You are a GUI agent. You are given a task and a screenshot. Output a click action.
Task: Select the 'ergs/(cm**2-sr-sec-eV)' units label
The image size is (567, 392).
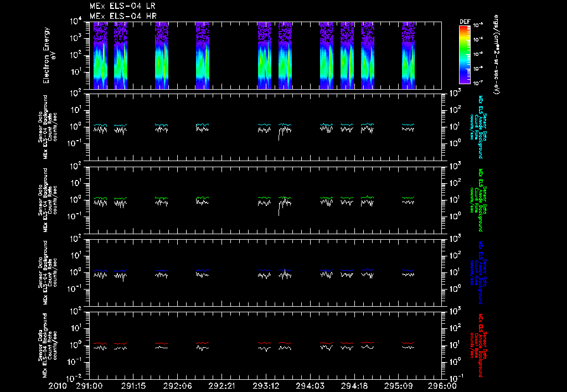[497, 55]
